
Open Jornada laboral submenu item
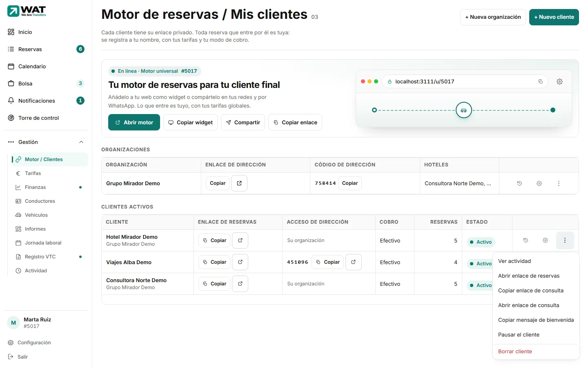pyautogui.click(x=50, y=243)
